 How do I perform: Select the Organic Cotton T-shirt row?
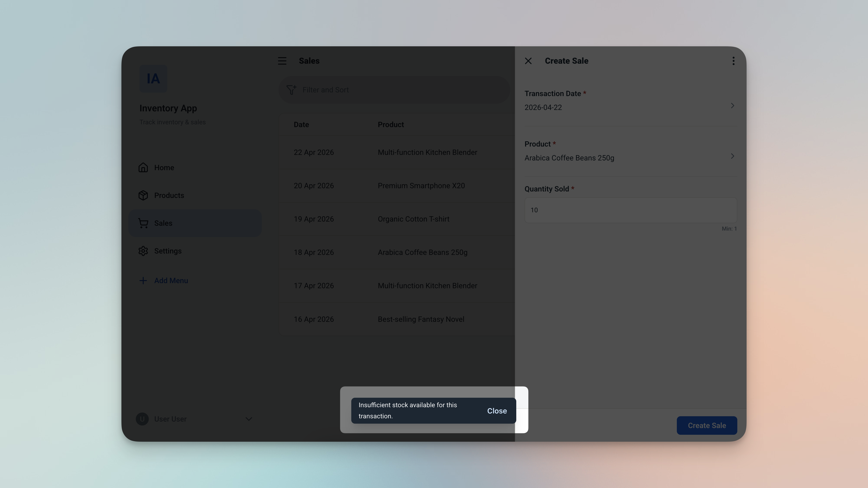tap(397, 219)
